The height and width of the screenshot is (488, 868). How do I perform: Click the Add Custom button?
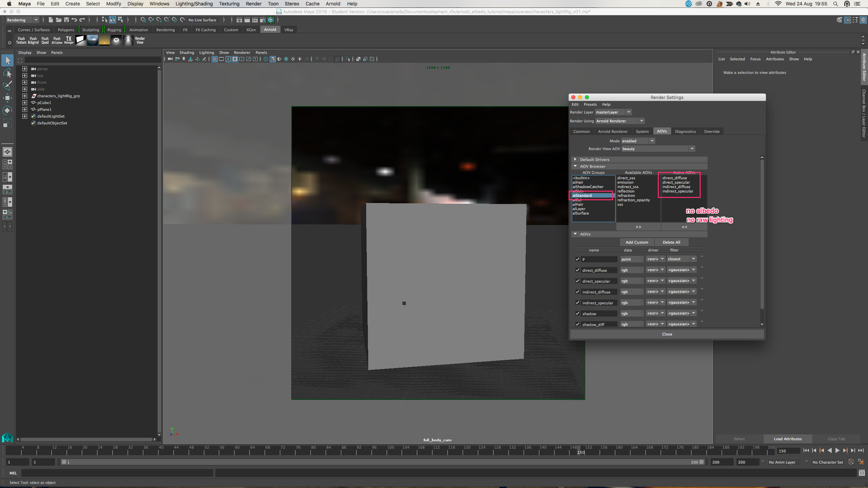[636, 242]
